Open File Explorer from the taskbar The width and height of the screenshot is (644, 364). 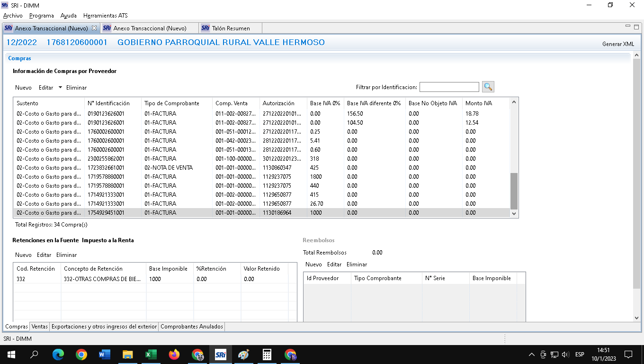pyautogui.click(x=127, y=355)
